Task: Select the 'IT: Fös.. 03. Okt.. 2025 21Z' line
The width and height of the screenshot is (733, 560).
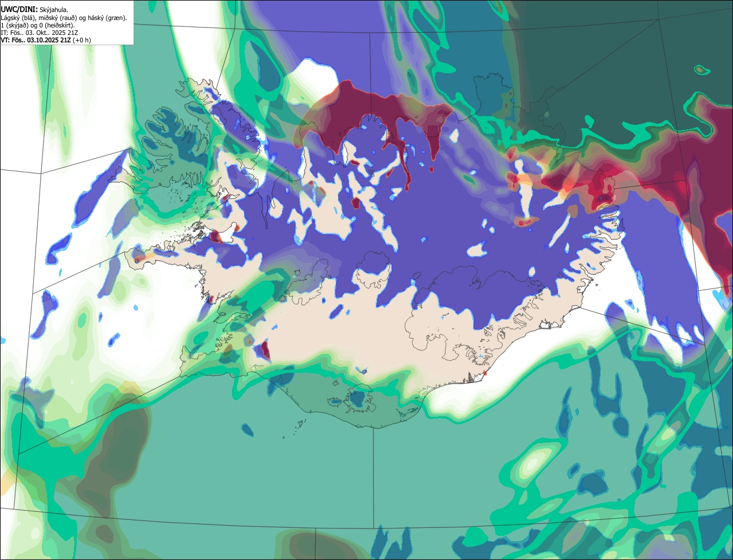Action: tap(40, 33)
